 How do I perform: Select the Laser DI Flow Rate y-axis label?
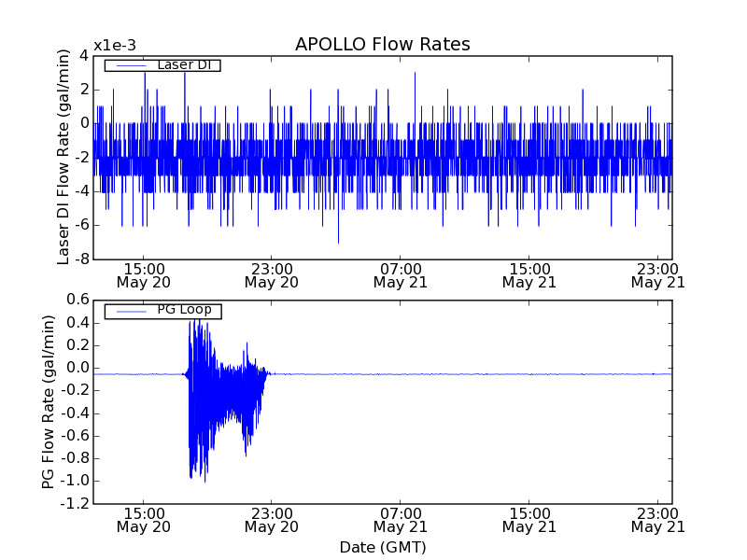pyautogui.click(x=63, y=157)
